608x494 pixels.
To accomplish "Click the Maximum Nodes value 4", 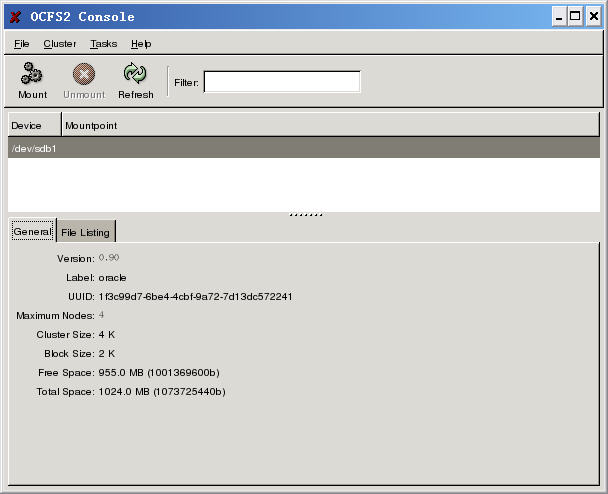I will (x=101, y=315).
